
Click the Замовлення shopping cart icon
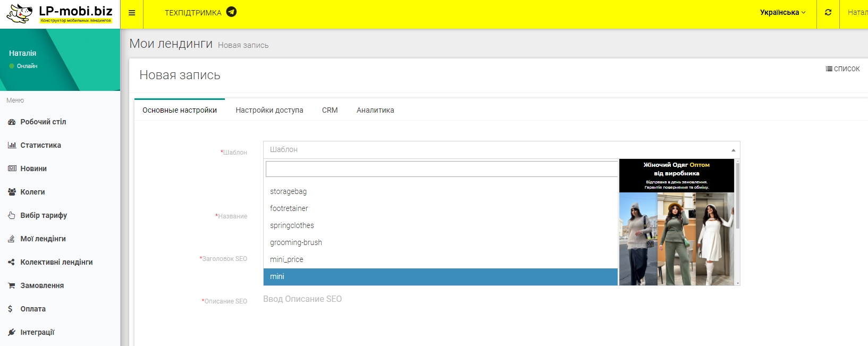pos(12,285)
